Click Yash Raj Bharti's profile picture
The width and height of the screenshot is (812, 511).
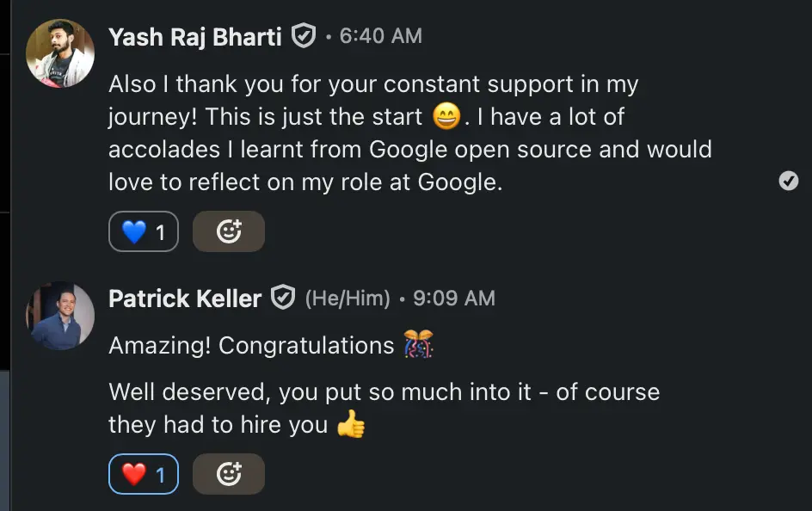pos(60,53)
